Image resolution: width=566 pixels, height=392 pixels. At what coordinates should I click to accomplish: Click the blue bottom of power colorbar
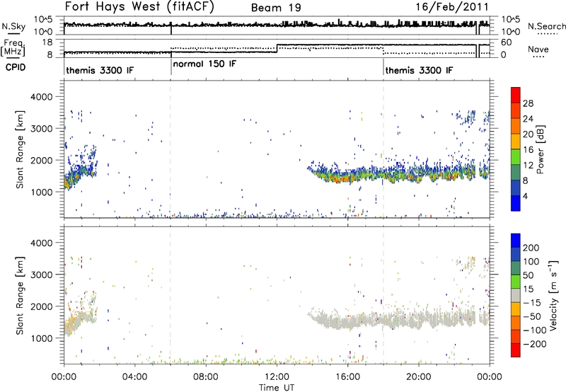516,203
